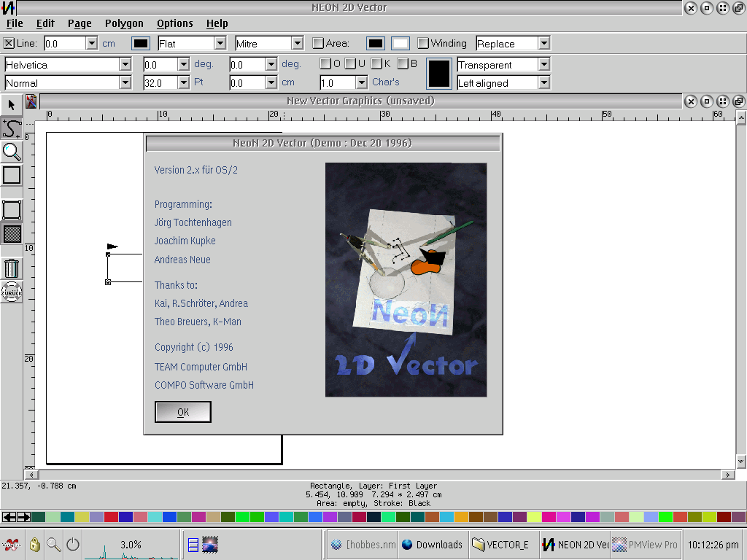Select the gray filled rectangle tool

pyautogui.click(x=12, y=234)
